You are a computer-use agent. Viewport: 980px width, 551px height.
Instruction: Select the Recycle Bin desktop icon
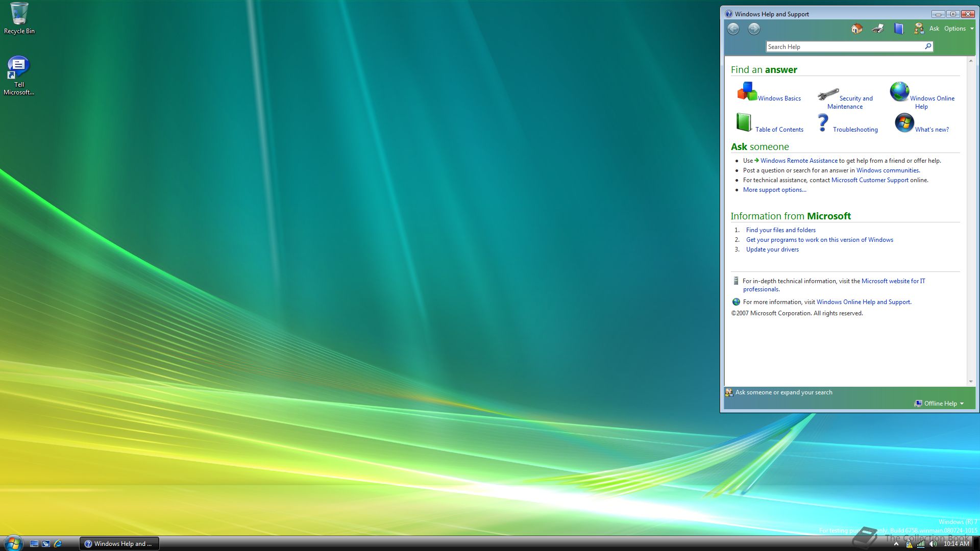[x=19, y=18]
